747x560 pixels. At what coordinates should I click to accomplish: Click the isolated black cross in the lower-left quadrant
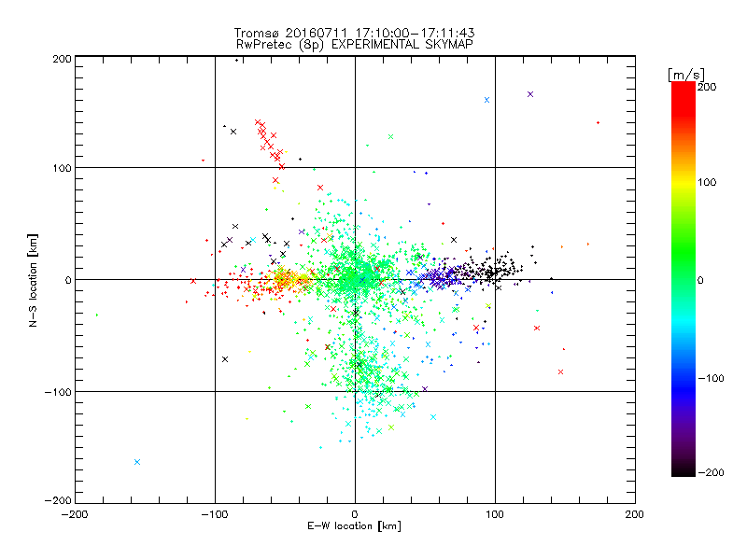(225, 359)
